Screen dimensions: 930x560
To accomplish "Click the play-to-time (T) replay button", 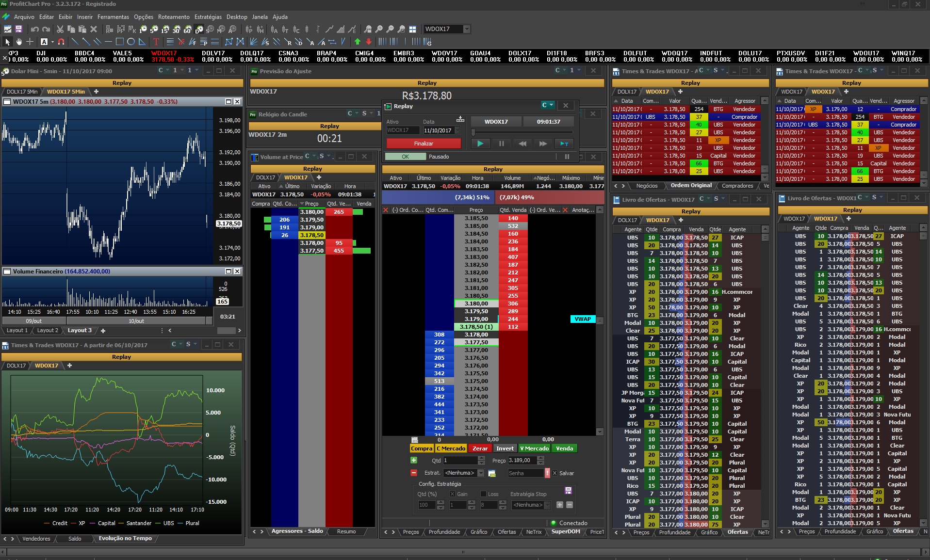I will point(564,144).
